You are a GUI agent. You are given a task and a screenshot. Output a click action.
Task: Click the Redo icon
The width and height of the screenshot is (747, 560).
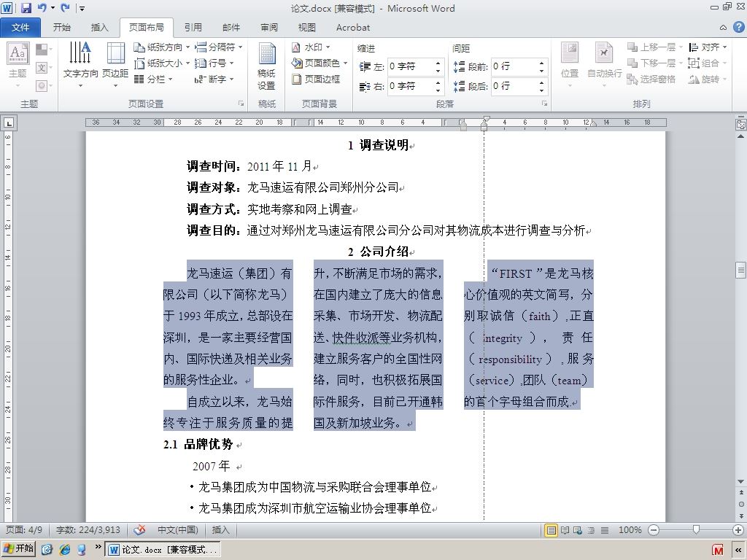[65, 7]
